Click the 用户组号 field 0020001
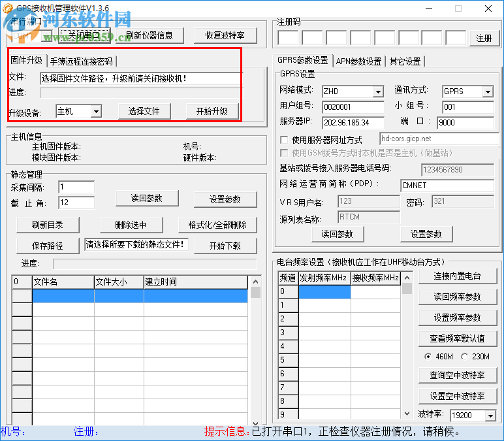Screen dimensions: 504x441 point(353,107)
